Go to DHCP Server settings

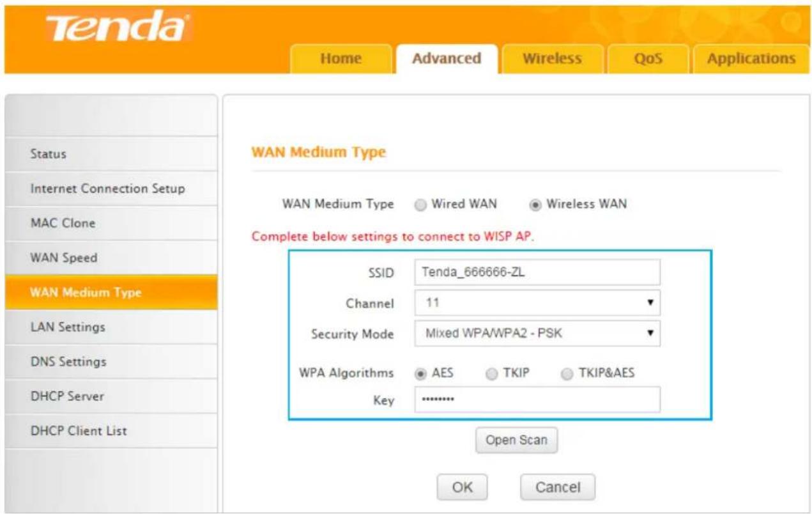[x=111, y=396]
